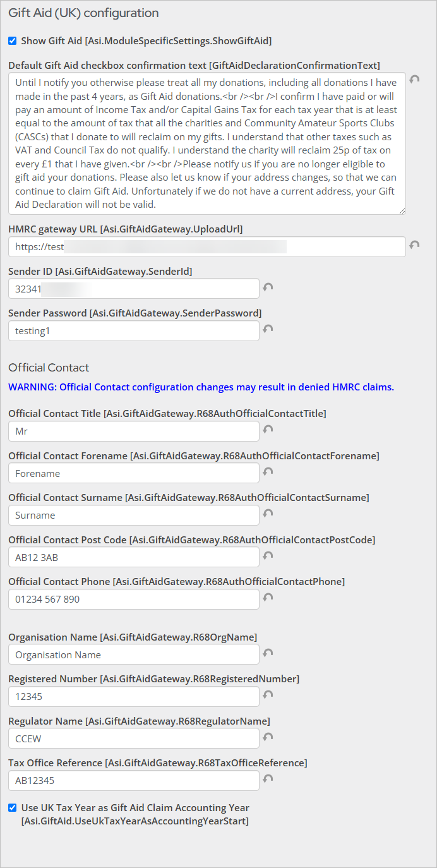
Task: Click the Use UK Tax Year label text
Action: pos(135,814)
